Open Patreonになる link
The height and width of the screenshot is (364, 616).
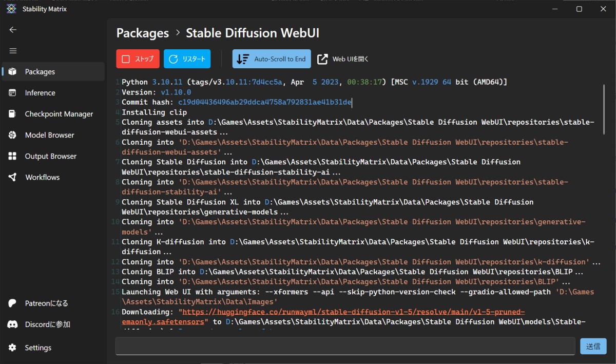(x=53, y=303)
